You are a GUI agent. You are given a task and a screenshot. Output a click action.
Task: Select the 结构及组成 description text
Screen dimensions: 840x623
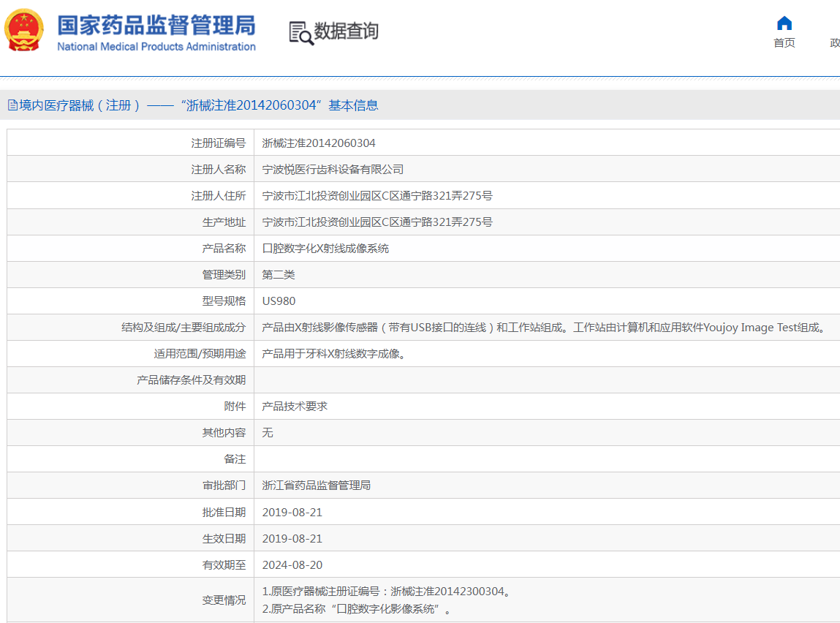(x=545, y=328)
